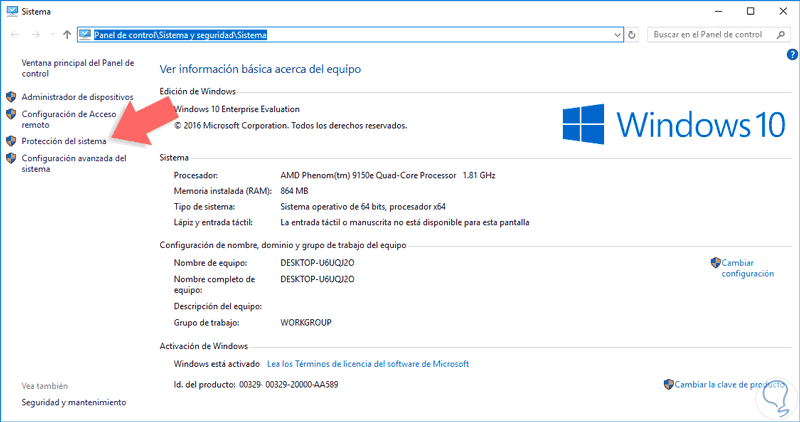800x422 pixels.
Task: Click Ver información básica acerca del equipo heading
Action: coord(260,69)
